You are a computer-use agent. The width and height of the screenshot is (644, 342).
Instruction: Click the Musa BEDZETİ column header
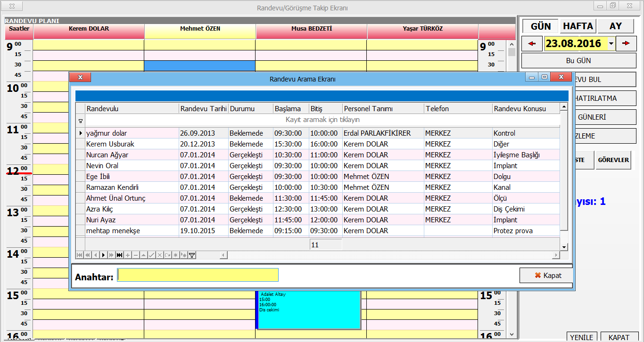click(311, 32)
